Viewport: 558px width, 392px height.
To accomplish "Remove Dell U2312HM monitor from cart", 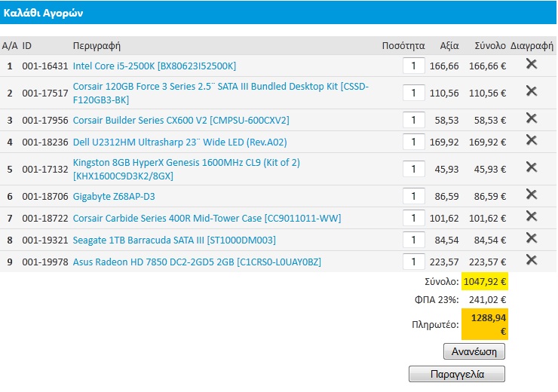I will 532,140.
